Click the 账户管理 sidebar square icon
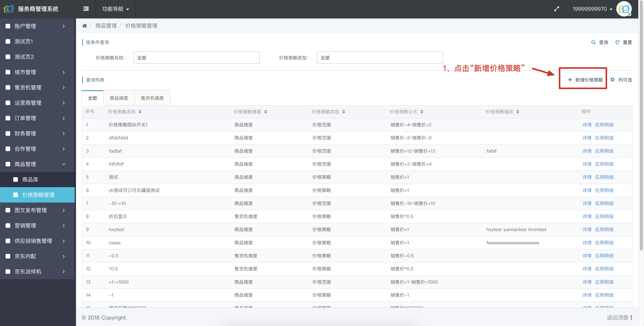This screenshot has width=644, height=326. (8, 26)
